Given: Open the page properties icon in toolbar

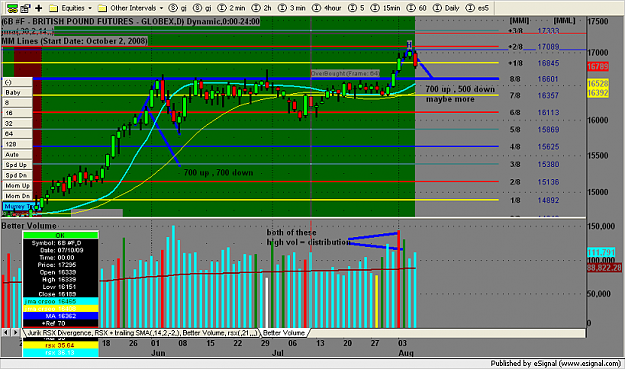Looking at the screenshot, I should click(25, 8).
